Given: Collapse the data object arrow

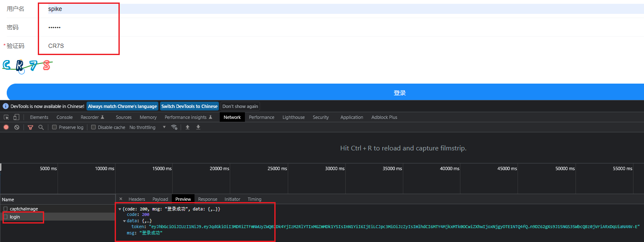Looking at the screenshot, I should click(124, 221).
